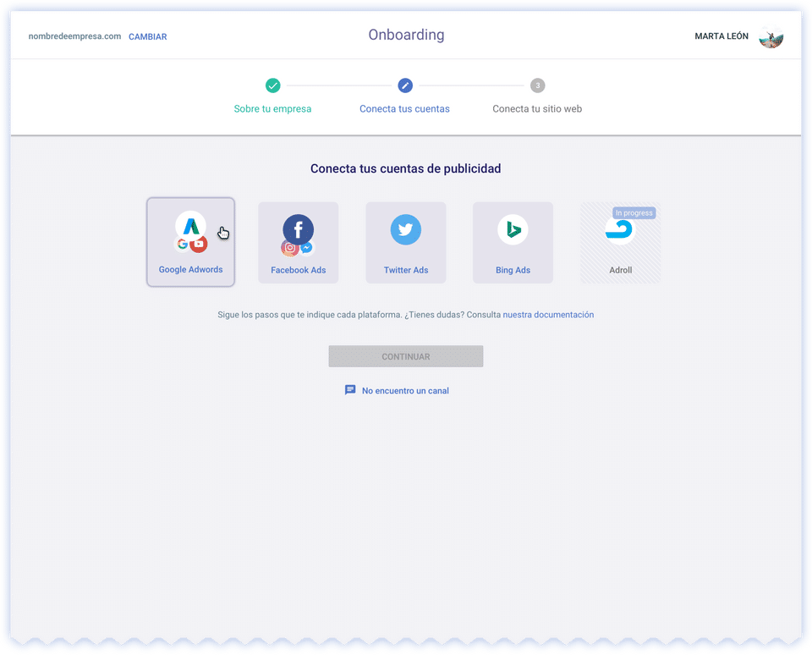Click the grey step 3 circle
This screenshot has width=812, height=655.
point(538,85)
